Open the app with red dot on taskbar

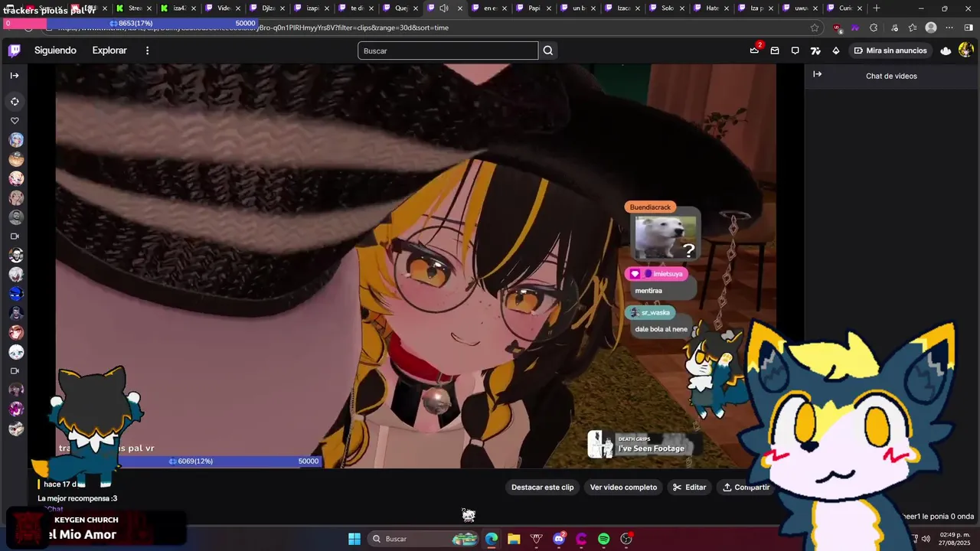click(x=626, y=539)
